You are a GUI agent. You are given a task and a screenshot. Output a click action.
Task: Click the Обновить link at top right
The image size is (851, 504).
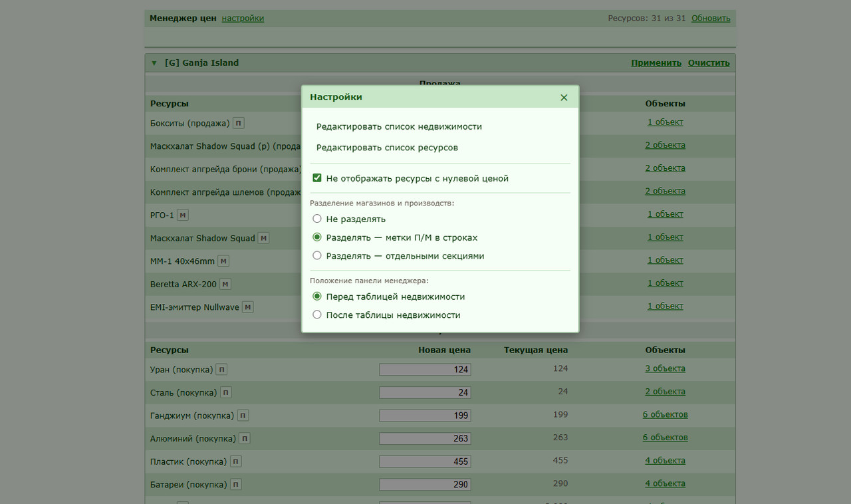tap(711, 18)
